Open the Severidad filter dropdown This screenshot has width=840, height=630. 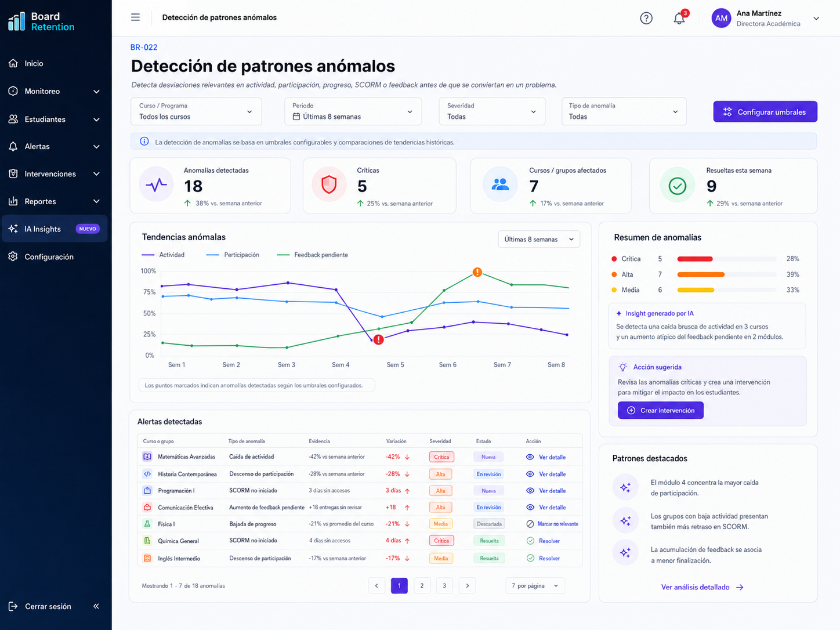click(x=492, y=111)
